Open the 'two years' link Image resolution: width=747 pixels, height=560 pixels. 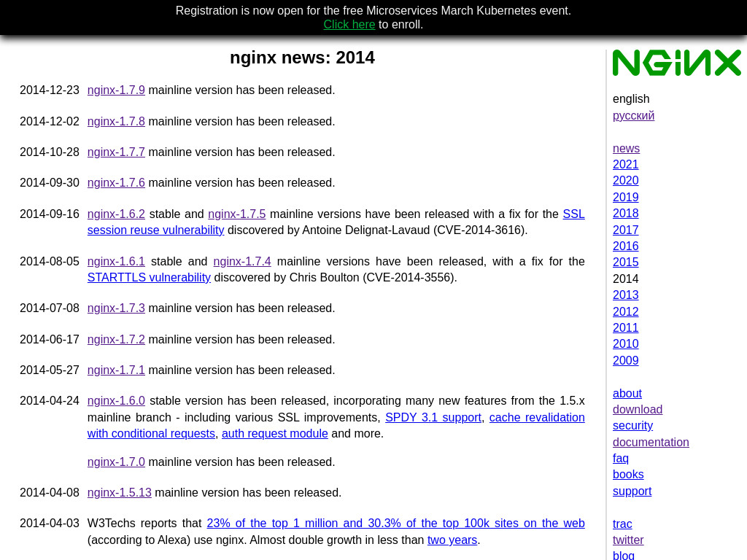452,540
